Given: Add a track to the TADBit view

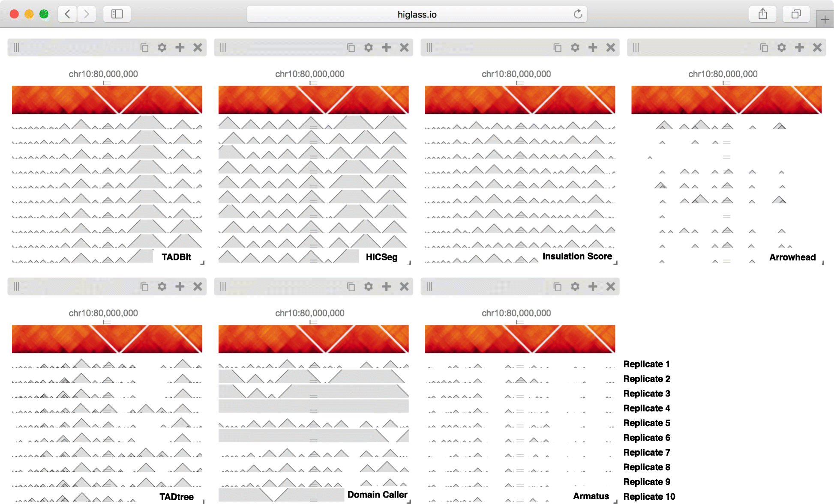Looking at the screenshot, I should [180, 48].
